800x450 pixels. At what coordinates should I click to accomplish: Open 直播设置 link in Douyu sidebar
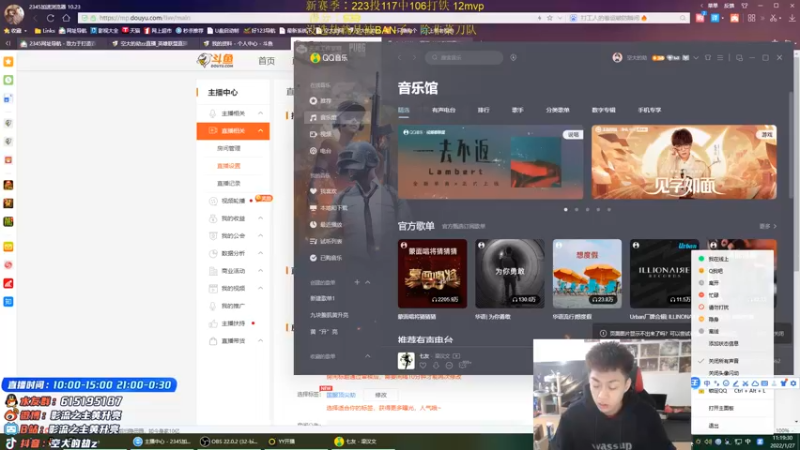click(x=229, y=166)
